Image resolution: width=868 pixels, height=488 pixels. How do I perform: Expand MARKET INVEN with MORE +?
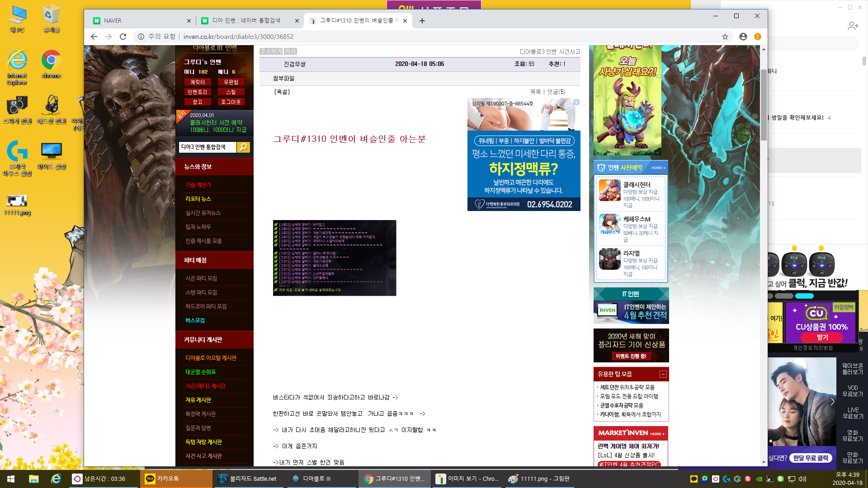tap(657, 434)
